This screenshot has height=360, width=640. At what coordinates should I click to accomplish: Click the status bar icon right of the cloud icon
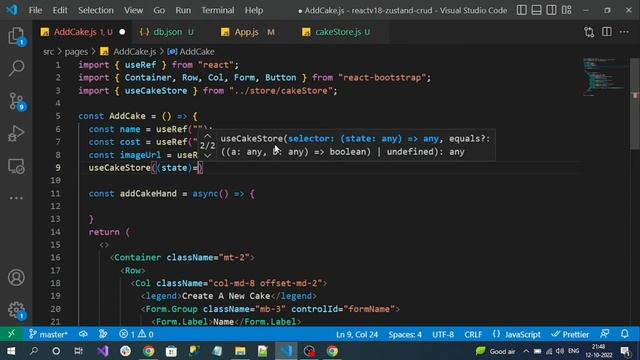[103, 334]
